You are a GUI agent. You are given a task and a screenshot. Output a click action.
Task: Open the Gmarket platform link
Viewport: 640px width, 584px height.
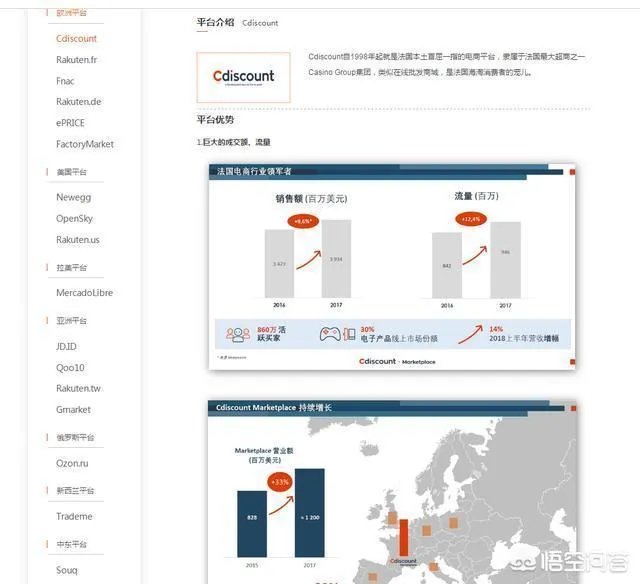[73, 409]
